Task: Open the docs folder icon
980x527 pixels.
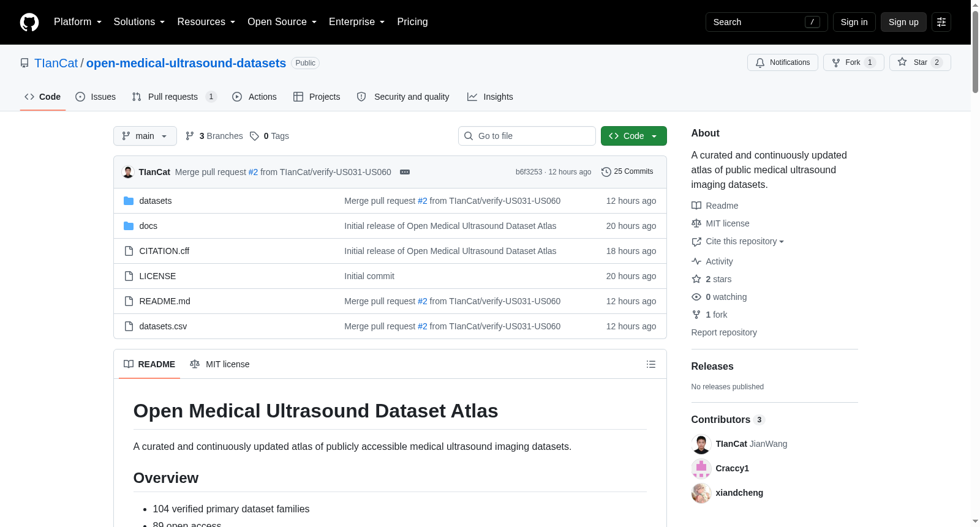Action: tap(129, 226)
